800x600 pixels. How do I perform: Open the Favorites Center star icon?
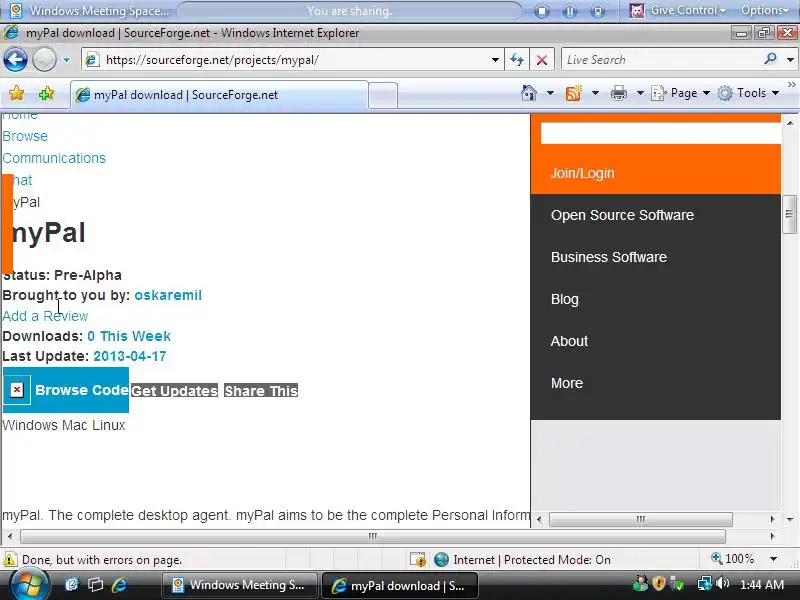[16, 93]
